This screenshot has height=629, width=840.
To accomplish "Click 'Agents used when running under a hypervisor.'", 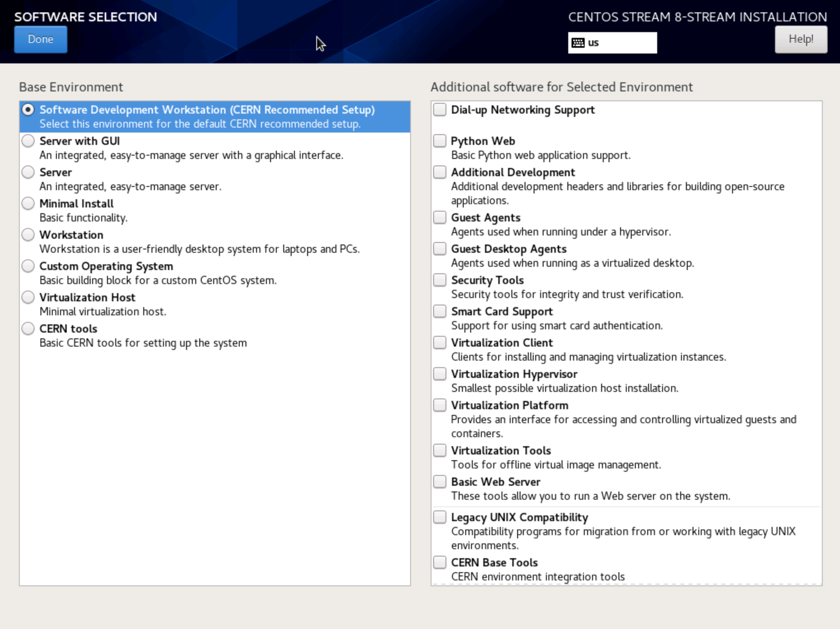I will pos(561,232).
